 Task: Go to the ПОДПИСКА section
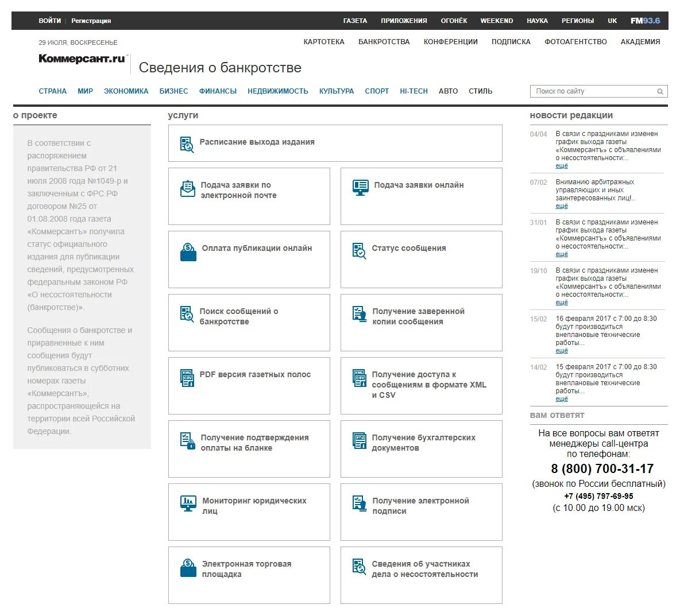coord(511,41)
